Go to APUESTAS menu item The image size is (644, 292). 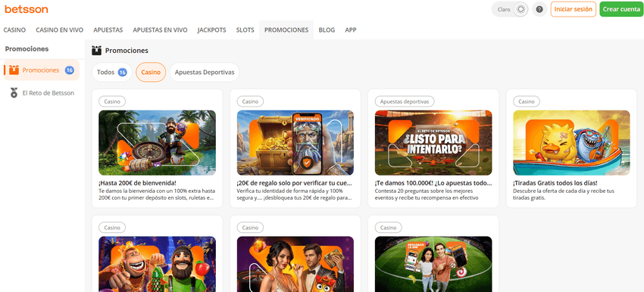point(108,30)
